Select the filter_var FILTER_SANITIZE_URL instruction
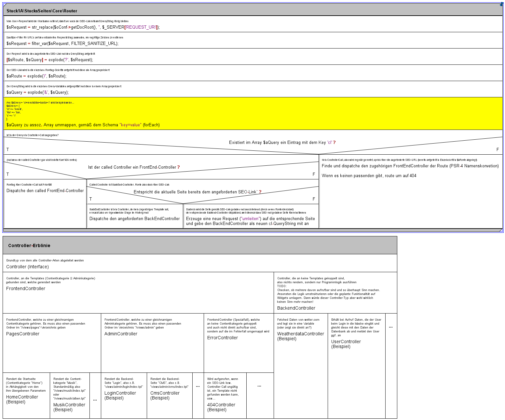 coord(62,44)
